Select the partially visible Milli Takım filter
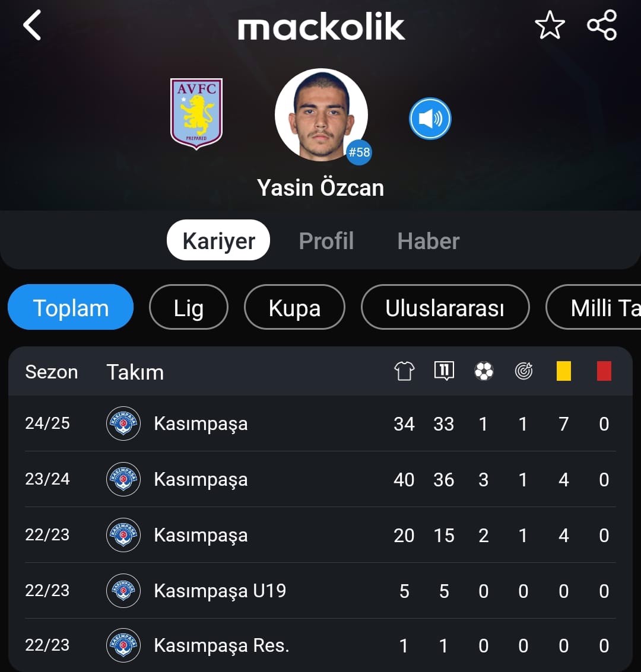This screenshot has height=672, width=641. coord(594,307)
